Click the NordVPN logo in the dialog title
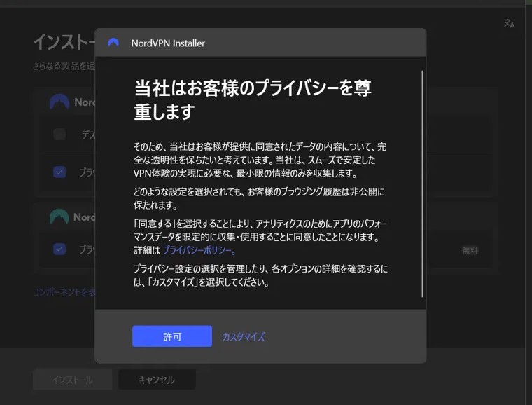Viewport: 532px width, 405px height. (113, 43)
